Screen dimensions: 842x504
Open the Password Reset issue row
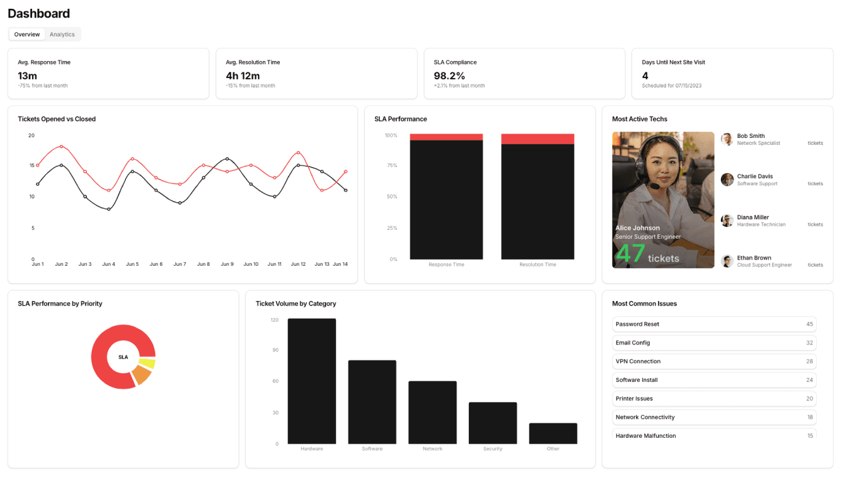click(713, 324)
